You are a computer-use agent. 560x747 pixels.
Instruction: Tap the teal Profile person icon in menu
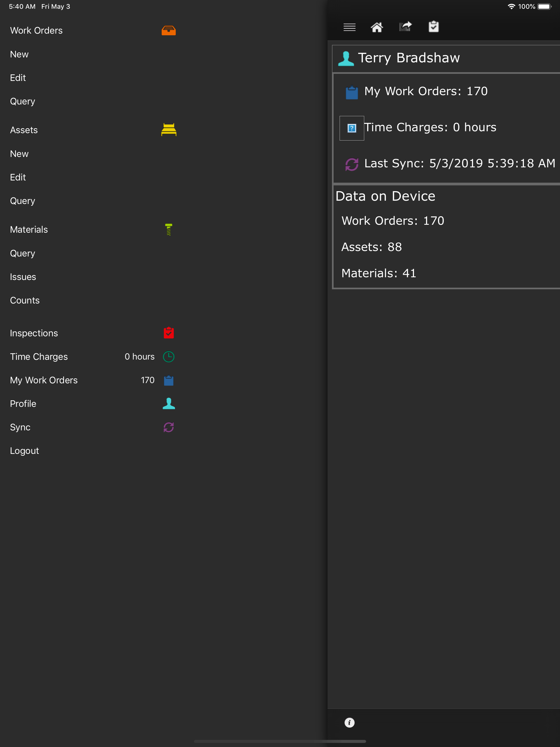(x=168, y=404)
